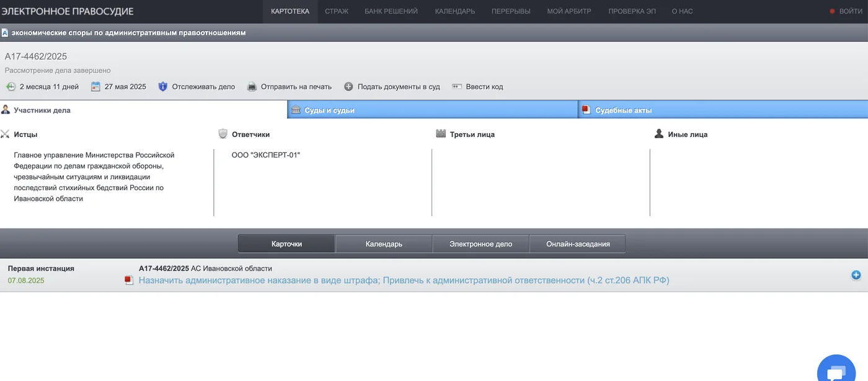Screen dimensions: 868x381
Task: Open Банк решений in the top menu
Action: [391, 11]
